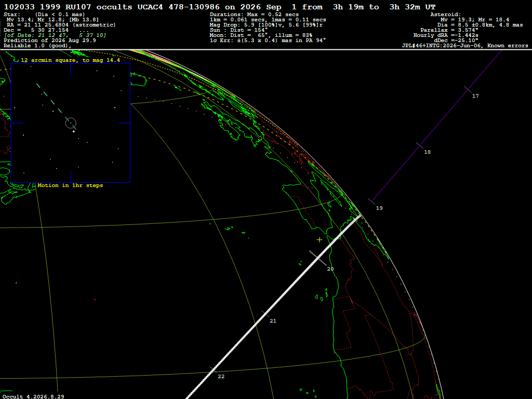Screen dimensions: 532x399
Task: Click the star RA astrometric coordinate line
Action: pos(61,25)
